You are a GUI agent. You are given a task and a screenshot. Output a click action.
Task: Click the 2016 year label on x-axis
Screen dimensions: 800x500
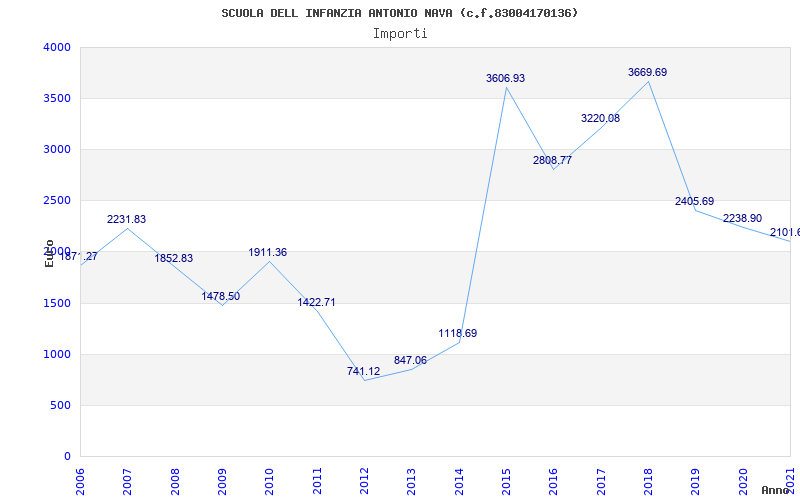click(554, 482)
